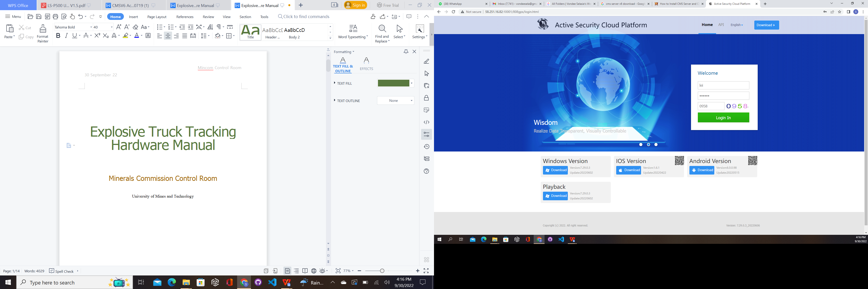The image size is (868, 289).
Task: Toggle bold formatting
Action: pos(58,36)
